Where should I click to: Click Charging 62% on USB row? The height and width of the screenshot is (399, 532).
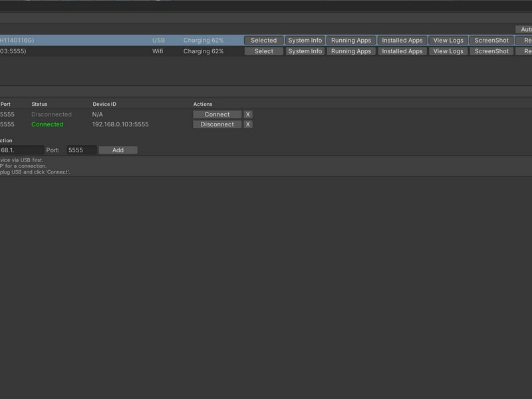203,41
